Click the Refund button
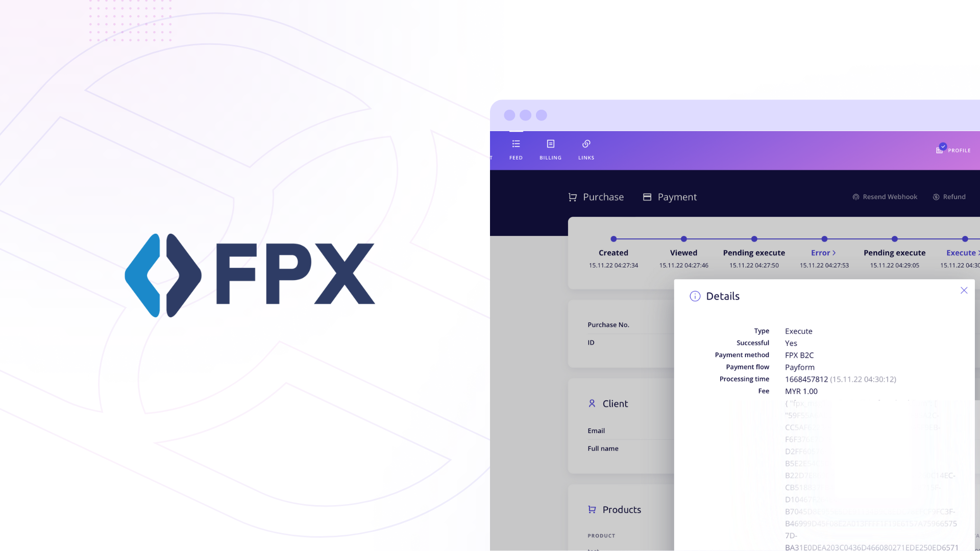This screenshot has height=551, width=980. tap(949, 196)
